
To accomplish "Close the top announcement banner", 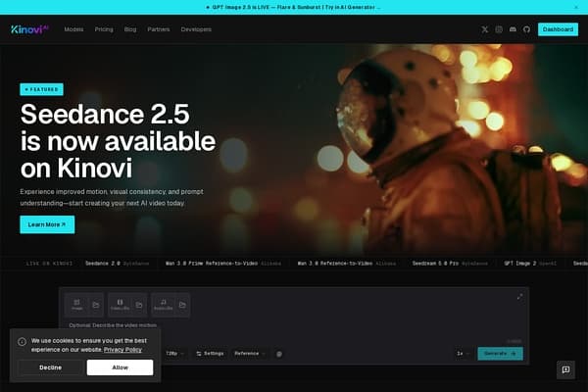I will tap(576, 7).
